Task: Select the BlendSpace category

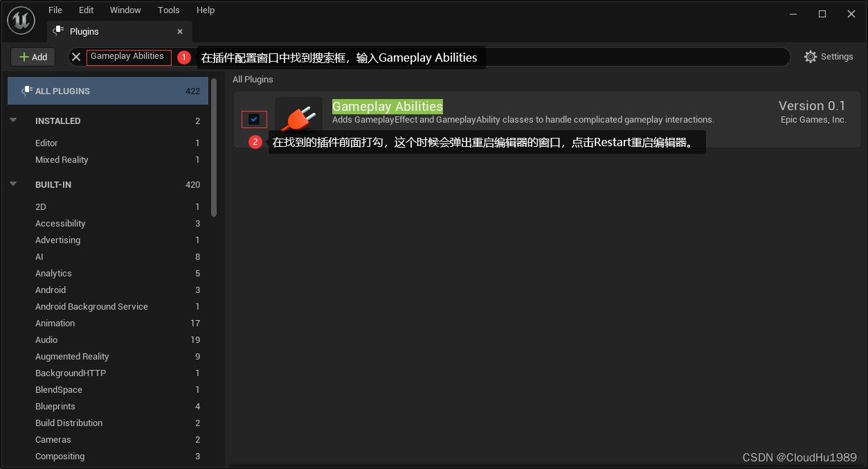Action: (108, 389)
